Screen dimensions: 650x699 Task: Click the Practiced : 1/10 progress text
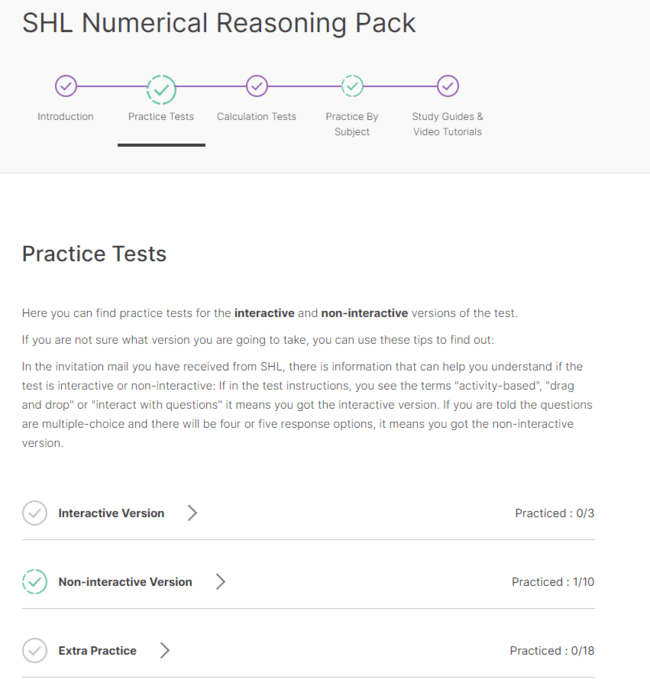point(553,582)
